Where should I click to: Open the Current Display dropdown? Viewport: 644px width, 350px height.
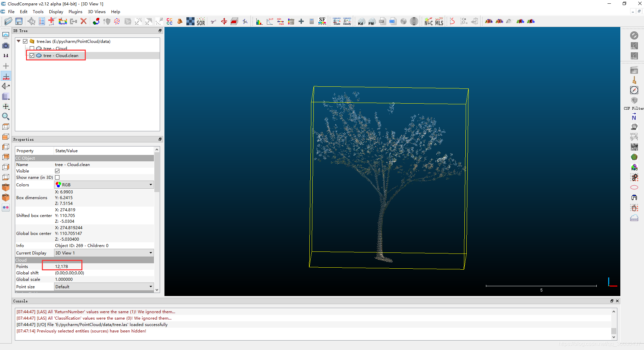(x=104, y=253)
